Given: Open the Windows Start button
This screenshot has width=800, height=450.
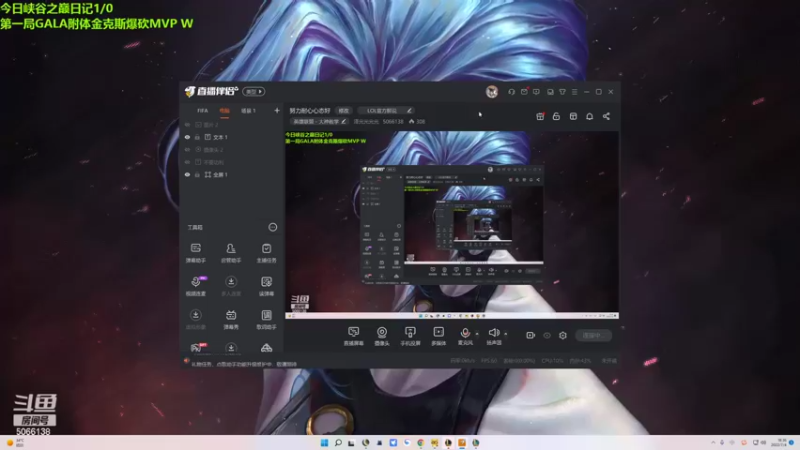Looking at the screenshot, I should pyautogui.click(x=324, y=443).
